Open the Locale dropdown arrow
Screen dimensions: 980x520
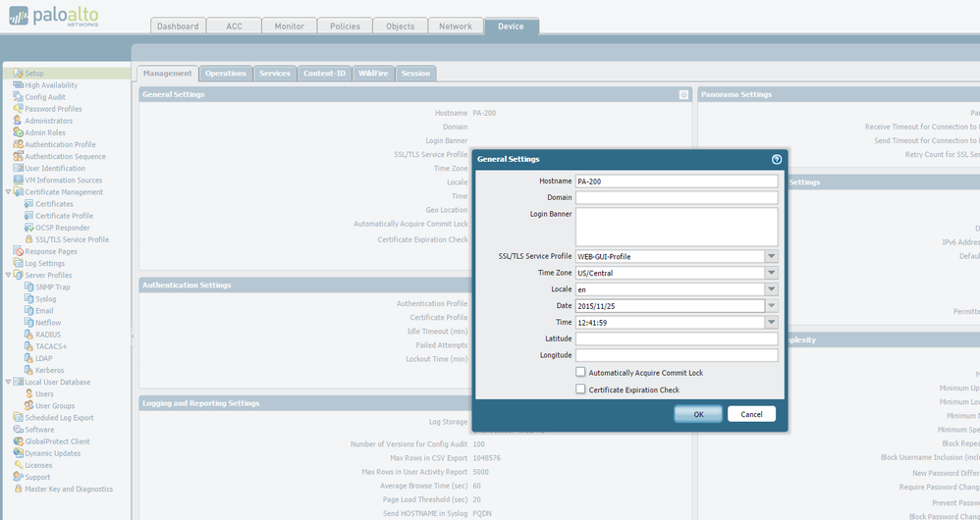tap(771, 289)
